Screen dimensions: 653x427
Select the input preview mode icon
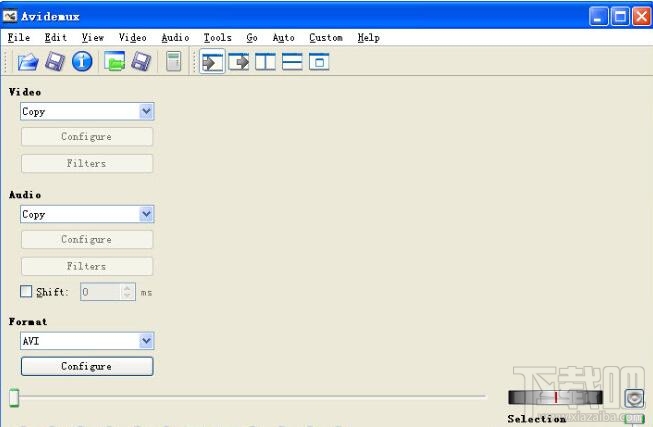[212, 61]
